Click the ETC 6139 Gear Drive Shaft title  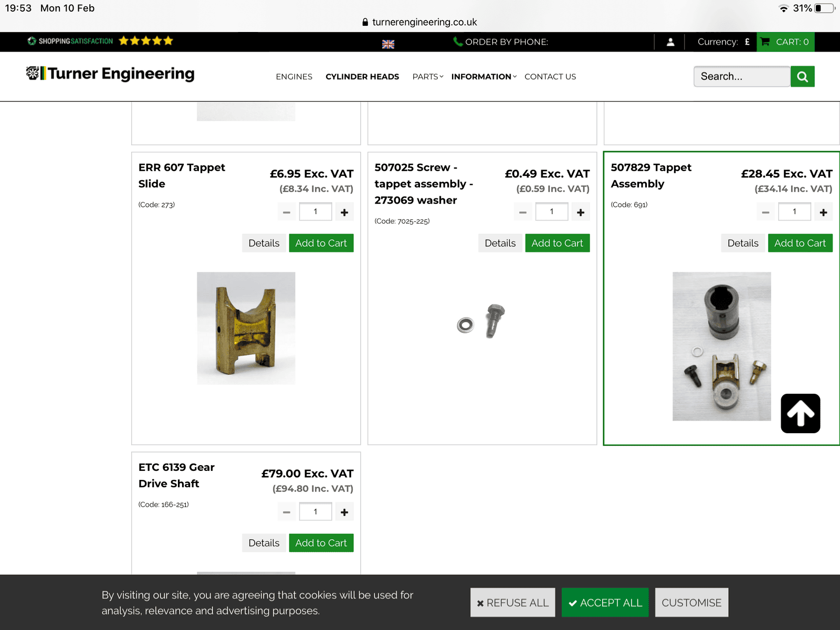pyautogui.click(x=176, y=475)
